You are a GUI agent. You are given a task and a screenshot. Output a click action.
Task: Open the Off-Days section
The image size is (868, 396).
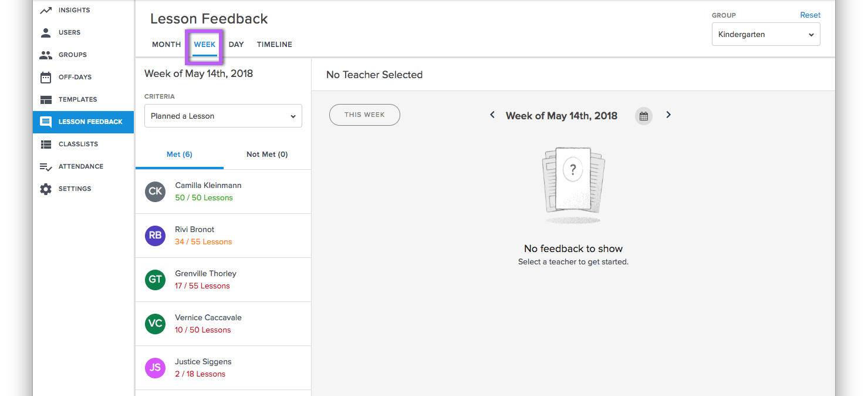point(83,77)
